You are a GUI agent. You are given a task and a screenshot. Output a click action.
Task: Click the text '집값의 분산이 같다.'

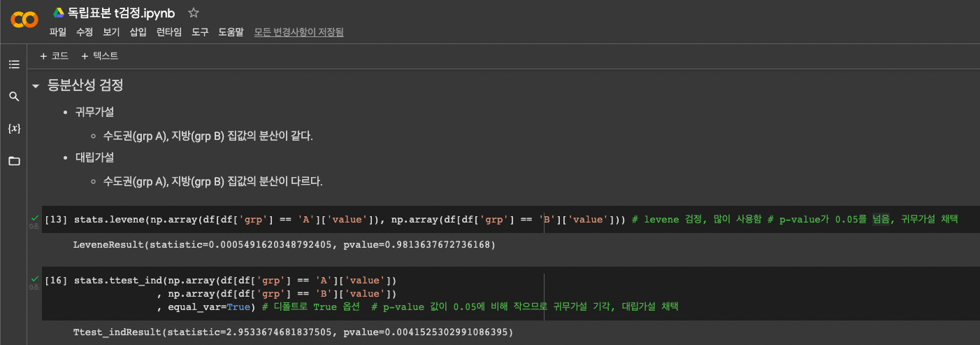[x=270, y=135]
